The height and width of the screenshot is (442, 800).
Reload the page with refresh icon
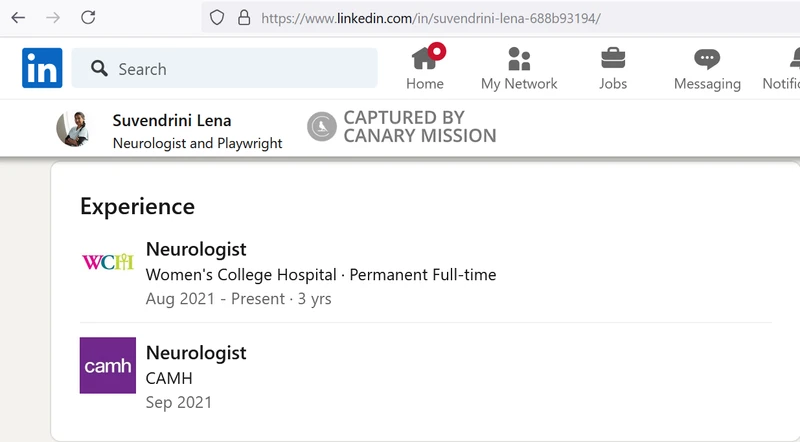click(x=88, y=17)
